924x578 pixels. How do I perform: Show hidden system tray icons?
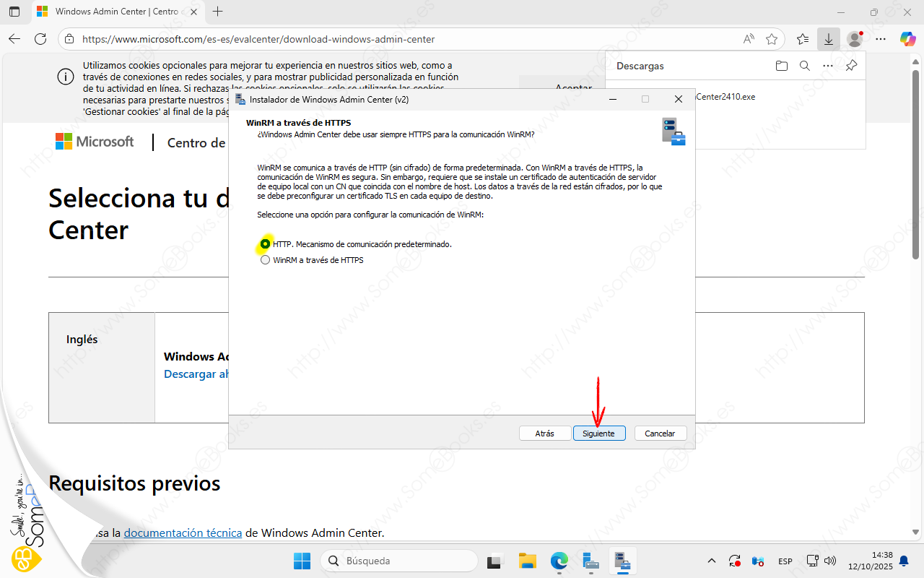[x=711, y=561]
